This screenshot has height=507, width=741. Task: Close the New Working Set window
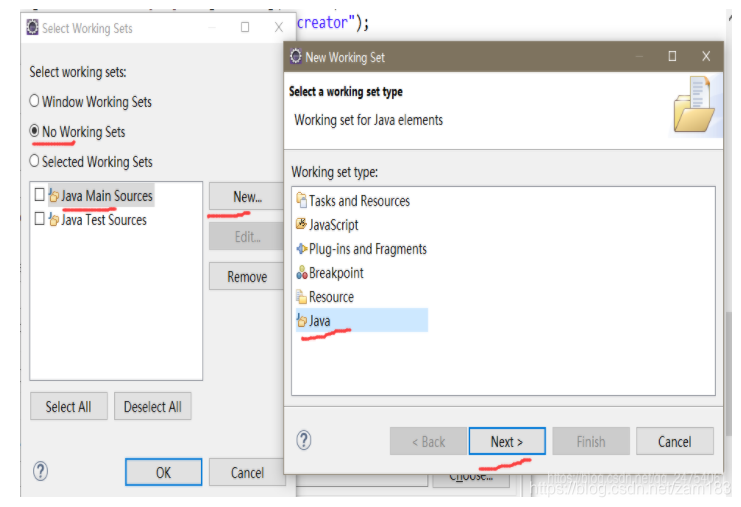coord(706,56)
